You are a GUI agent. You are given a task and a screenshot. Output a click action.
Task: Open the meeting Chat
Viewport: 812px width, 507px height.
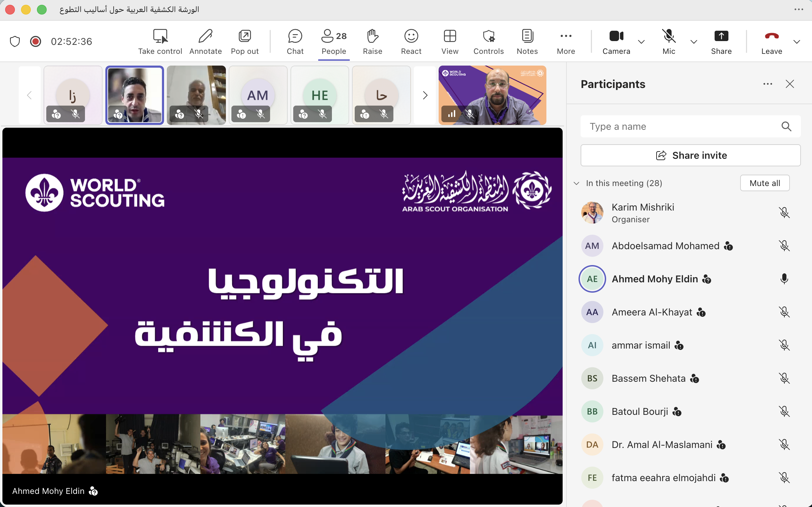point(295,42)
